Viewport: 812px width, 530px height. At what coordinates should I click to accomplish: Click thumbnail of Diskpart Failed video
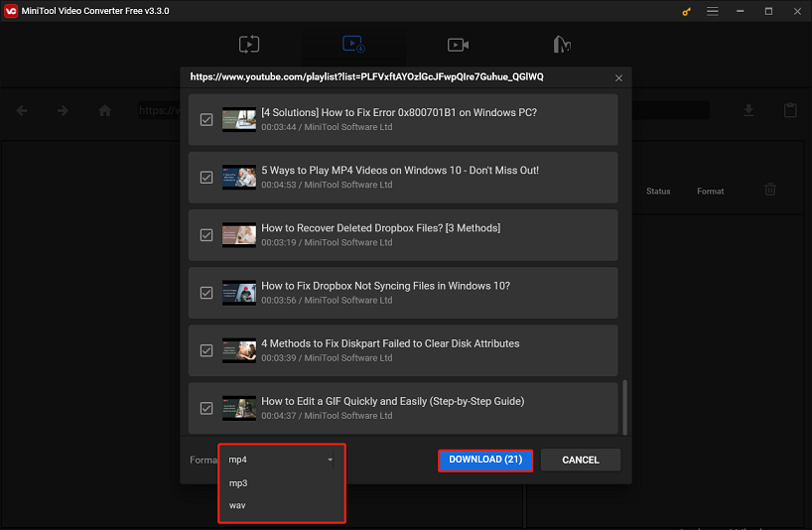click(x=239, y=350)
